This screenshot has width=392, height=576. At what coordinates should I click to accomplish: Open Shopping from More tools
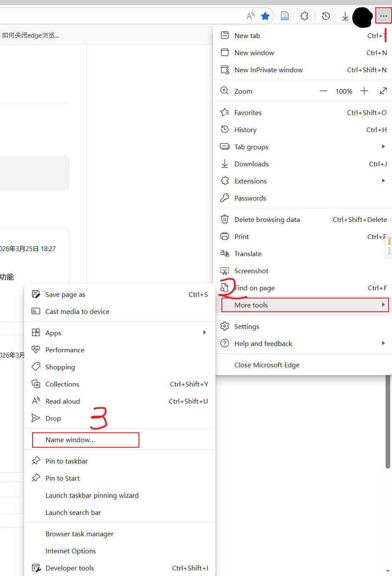(120, 367)
